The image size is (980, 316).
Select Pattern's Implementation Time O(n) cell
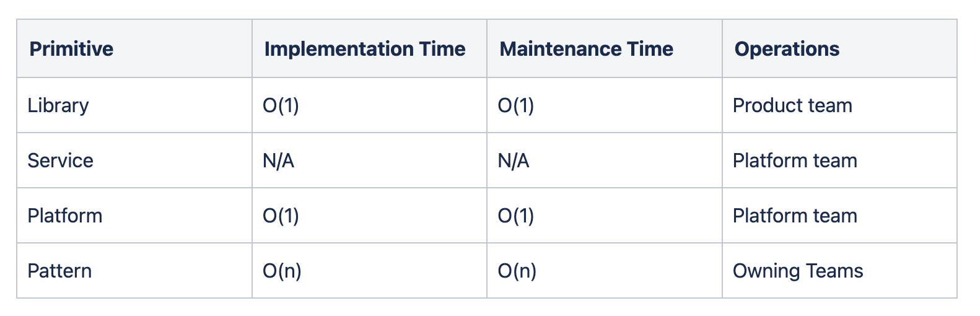tap(282, 271)
